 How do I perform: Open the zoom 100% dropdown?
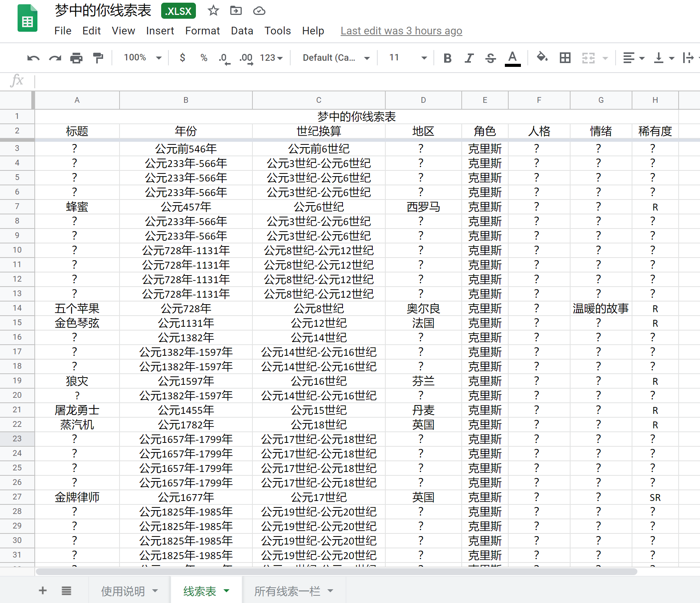(142, 58)
